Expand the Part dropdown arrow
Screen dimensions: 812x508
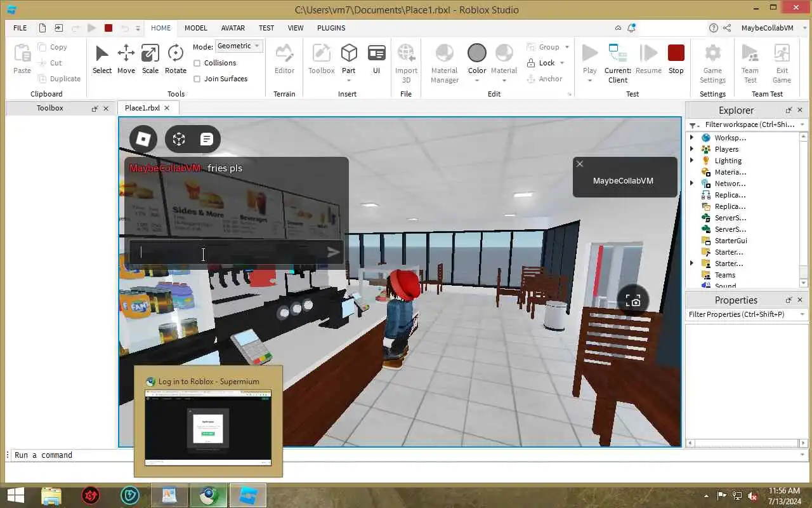point(349,81)
